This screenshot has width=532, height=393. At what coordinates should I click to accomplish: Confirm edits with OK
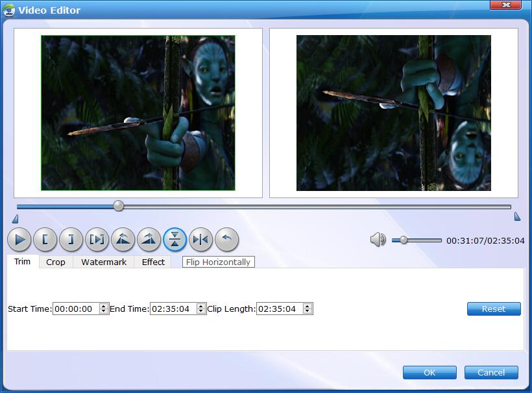click(x=429, y=372)
